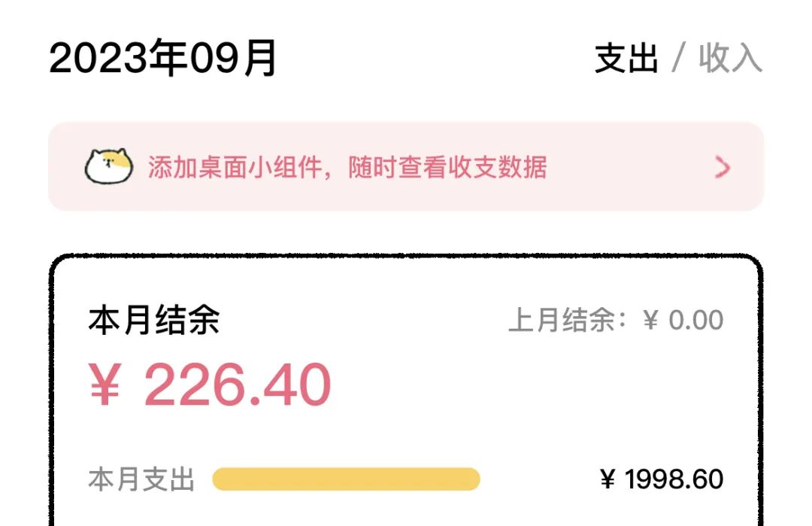This screenshot has width=812, height=526.
Task: Switch to the 支出 tab
Action: 626,58
